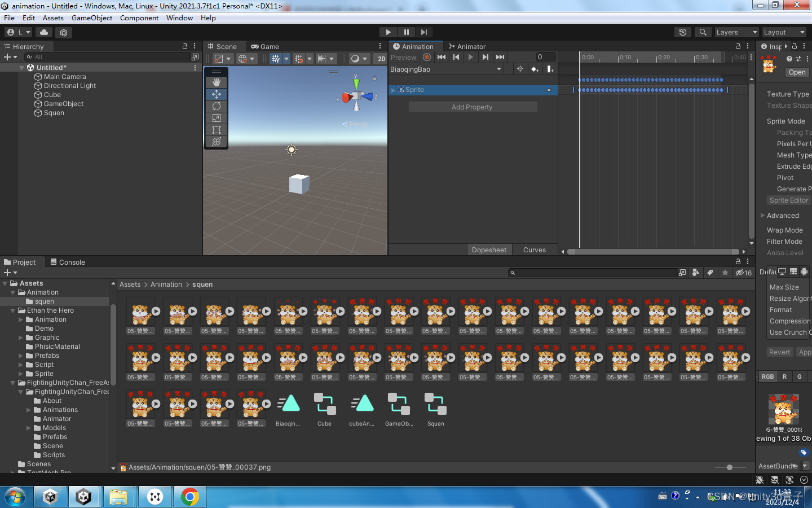Select the Scale tool in Scene

point(216,118)
